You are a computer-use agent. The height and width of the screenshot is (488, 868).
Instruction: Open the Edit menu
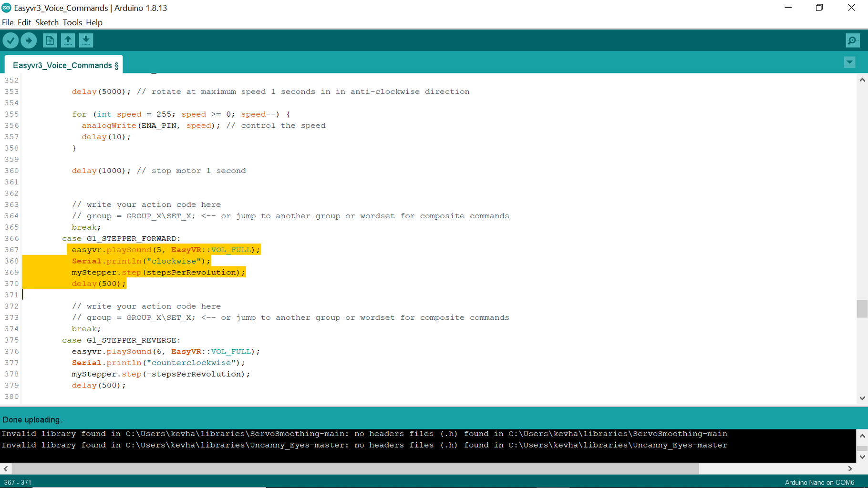[24, 22]
